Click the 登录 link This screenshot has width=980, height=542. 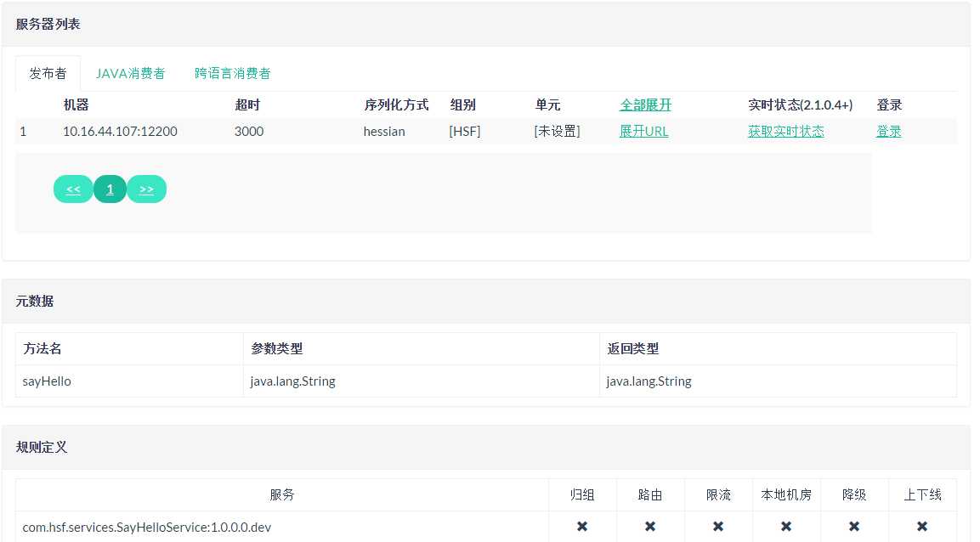point(888,131)
